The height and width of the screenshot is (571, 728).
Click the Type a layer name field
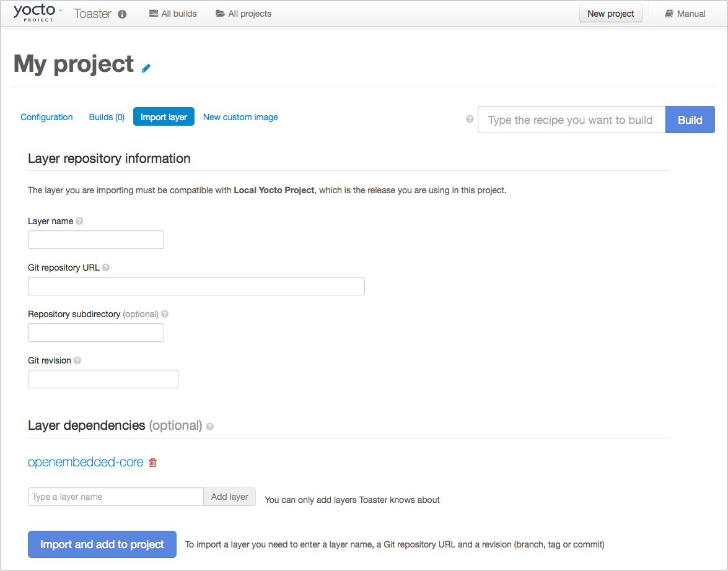pyautogui.click(x=116, y=497)
